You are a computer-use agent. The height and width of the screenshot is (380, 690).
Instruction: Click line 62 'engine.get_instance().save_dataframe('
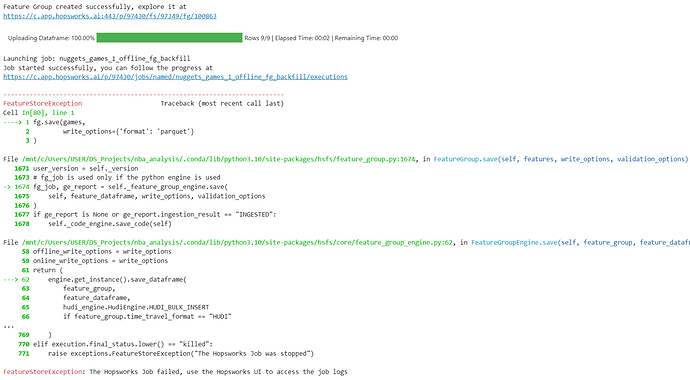click(x=117, y=280)
